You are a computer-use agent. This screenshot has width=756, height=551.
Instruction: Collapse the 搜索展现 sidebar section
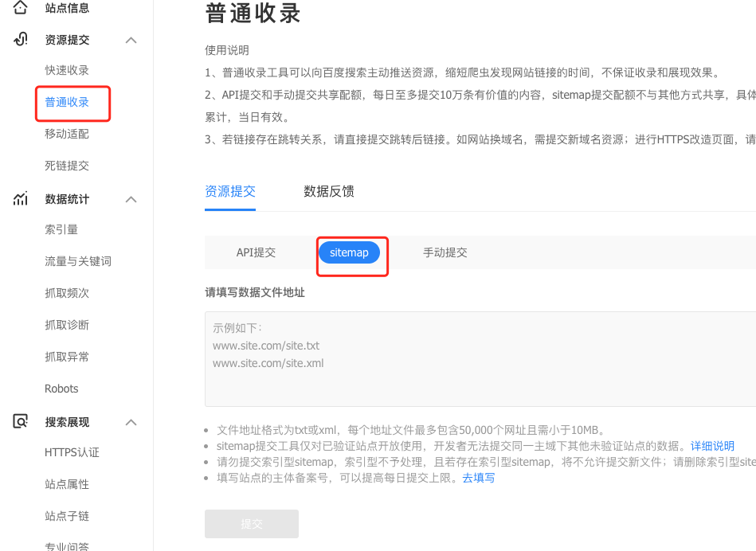point(131,422)
